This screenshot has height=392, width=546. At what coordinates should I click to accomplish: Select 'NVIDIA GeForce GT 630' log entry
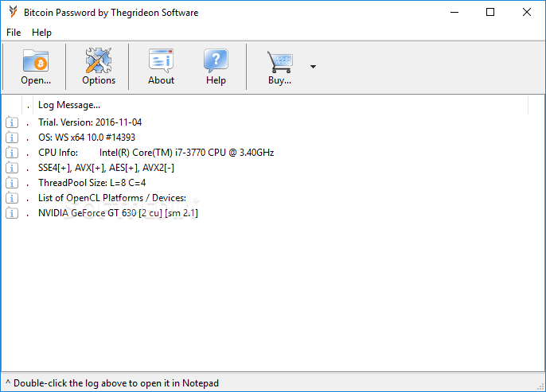click(x=118, y=213)
